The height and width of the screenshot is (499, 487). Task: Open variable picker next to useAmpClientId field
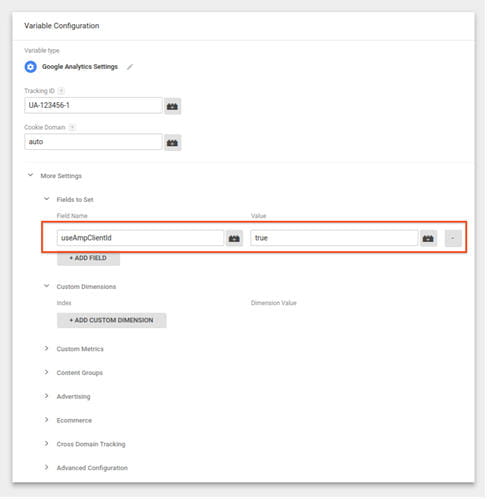pos(234,238)
